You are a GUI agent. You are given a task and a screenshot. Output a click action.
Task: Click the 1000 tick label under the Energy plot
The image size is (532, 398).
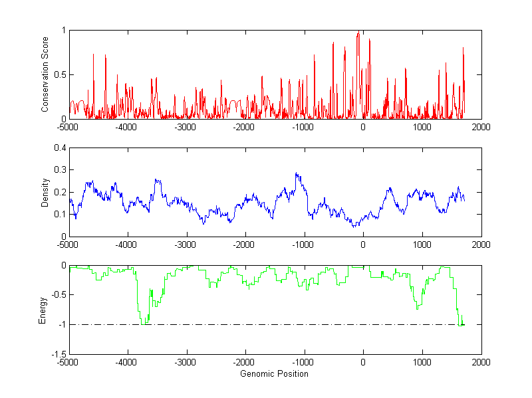click(422, 363)
